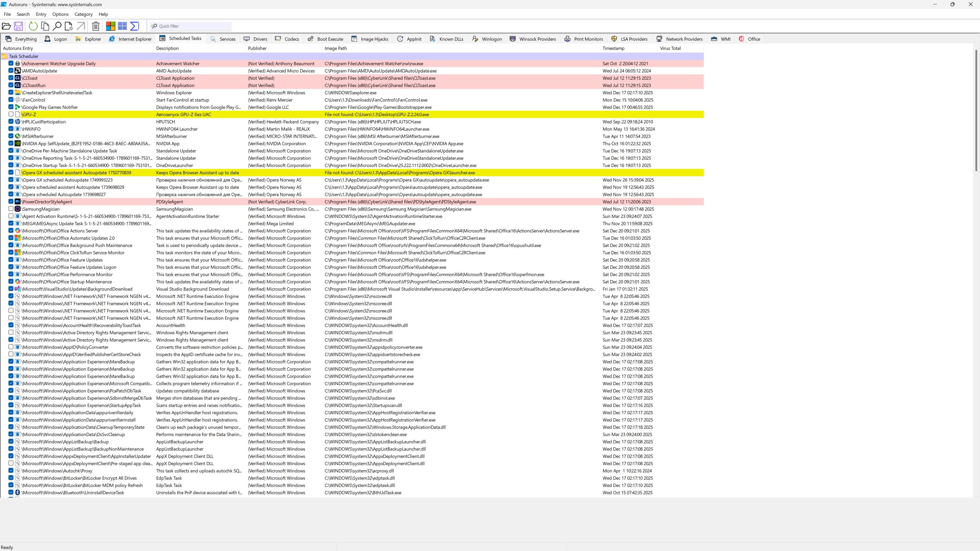Sort by the Publisher column header
The width and height of the screenshot is (980, 551).
coord(257,48)
